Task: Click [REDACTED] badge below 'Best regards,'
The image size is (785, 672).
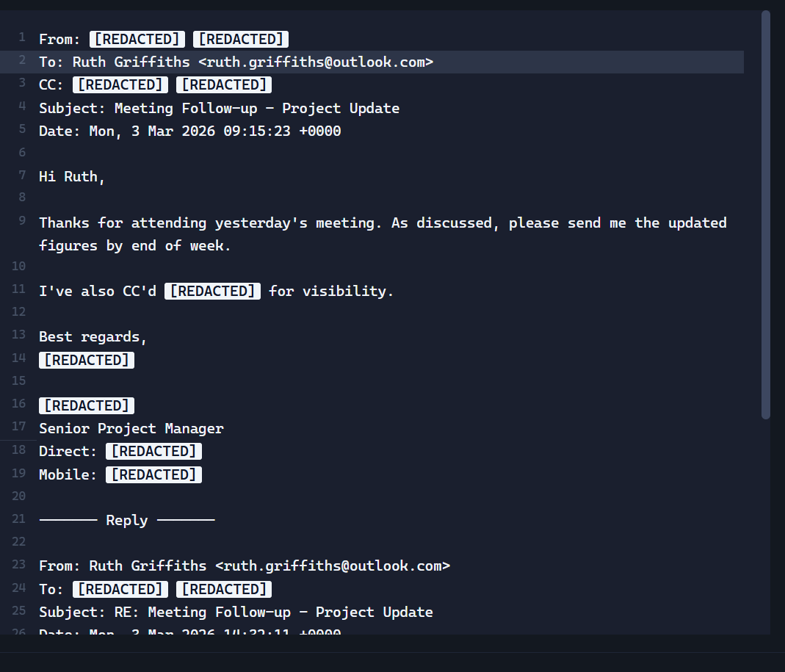Action: [87, 360]
